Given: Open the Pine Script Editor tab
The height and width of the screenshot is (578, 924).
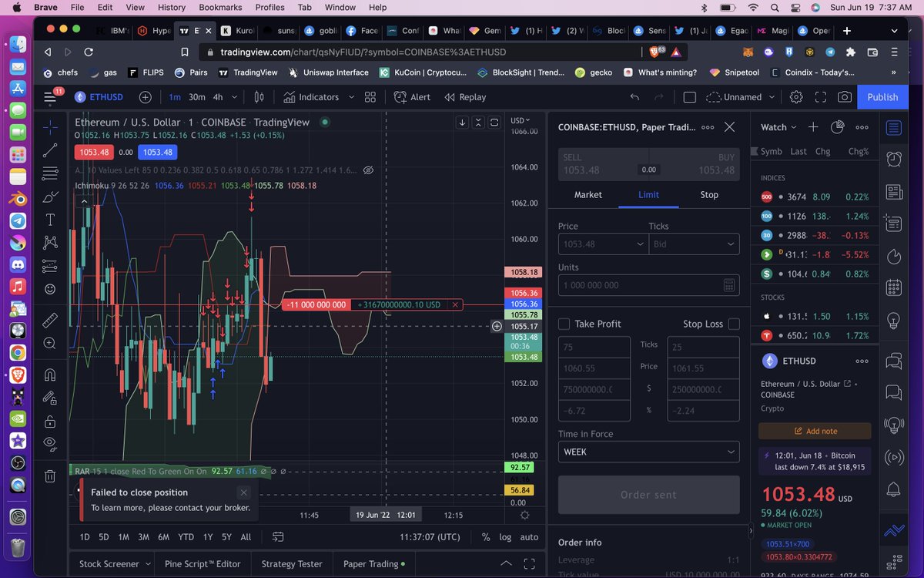Looking at the screenshot, I should click(x=203, y=563).
